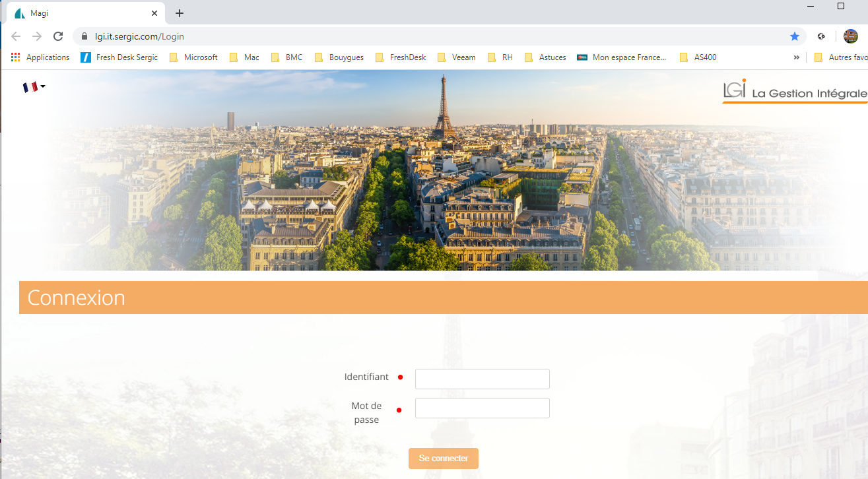Close the Magi tab
Image resolution: width=868 pixels, height=479 pixels.
(x=155, y=13)
